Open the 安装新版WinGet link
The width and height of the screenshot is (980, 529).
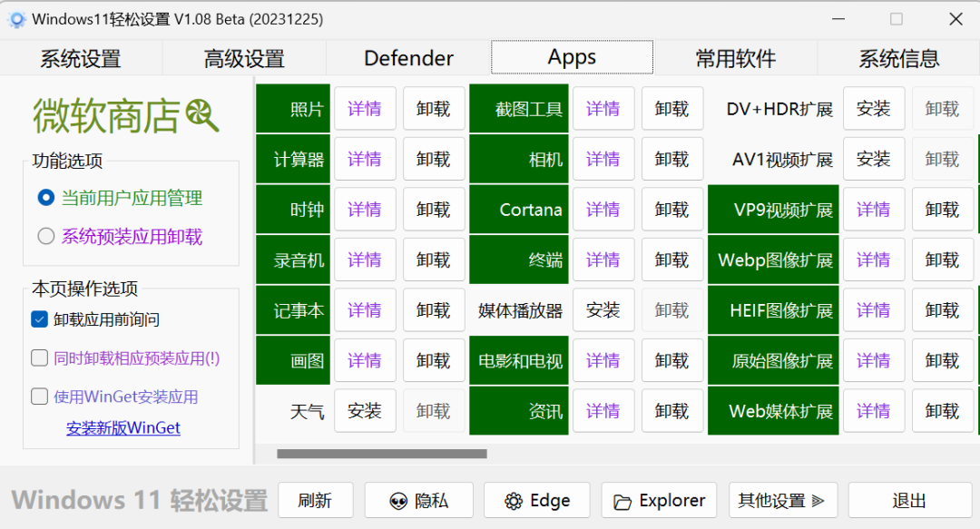pyautogui.click(x=123, y=427)
